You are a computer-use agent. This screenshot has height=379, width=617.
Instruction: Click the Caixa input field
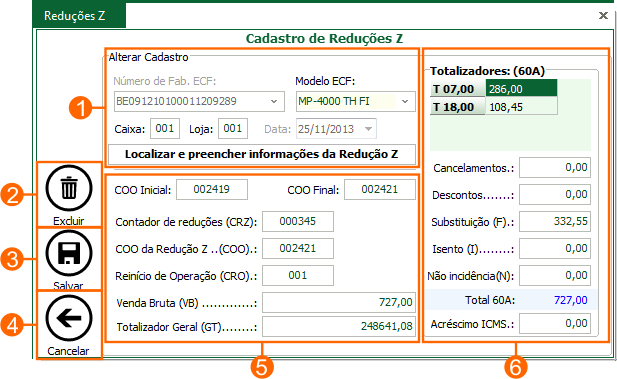click(165, 128)
